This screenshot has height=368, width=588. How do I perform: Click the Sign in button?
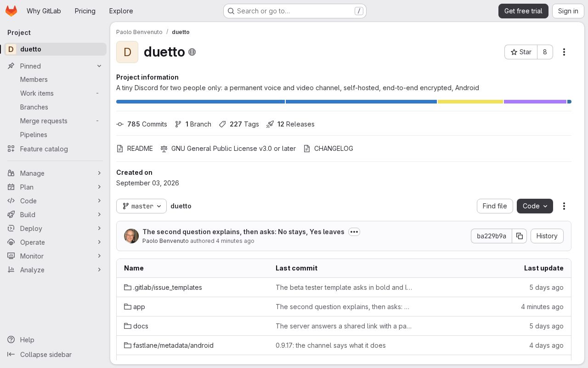(x=568, y=11)
